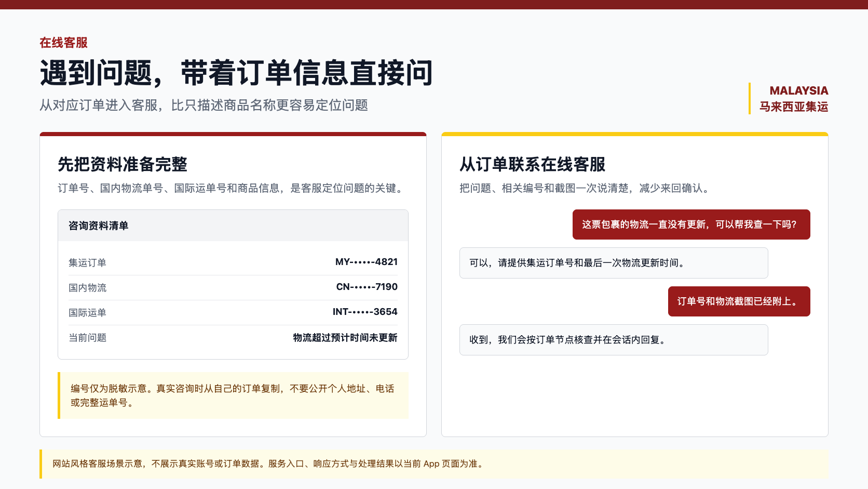Click the 集运订单 row label

click(x=87, y=263)
